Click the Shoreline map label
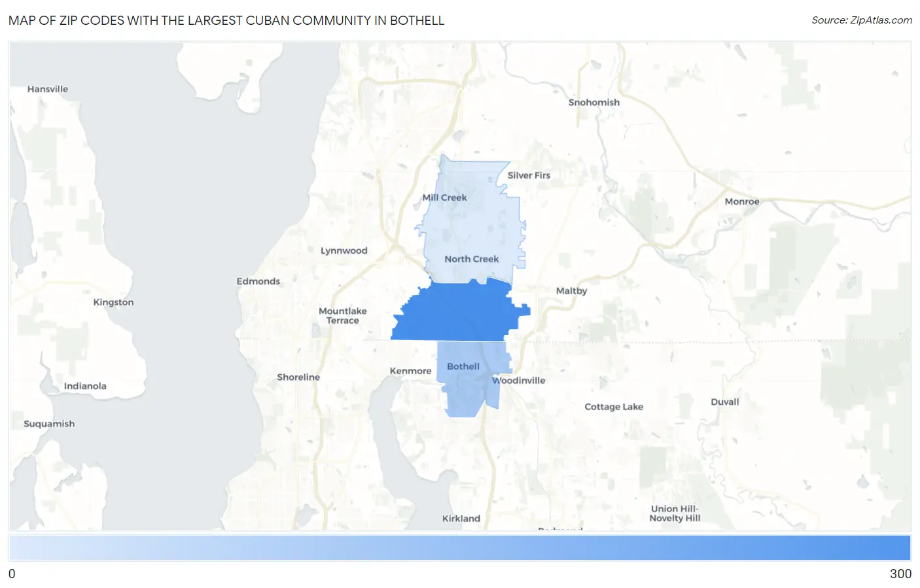 (298, 377)
